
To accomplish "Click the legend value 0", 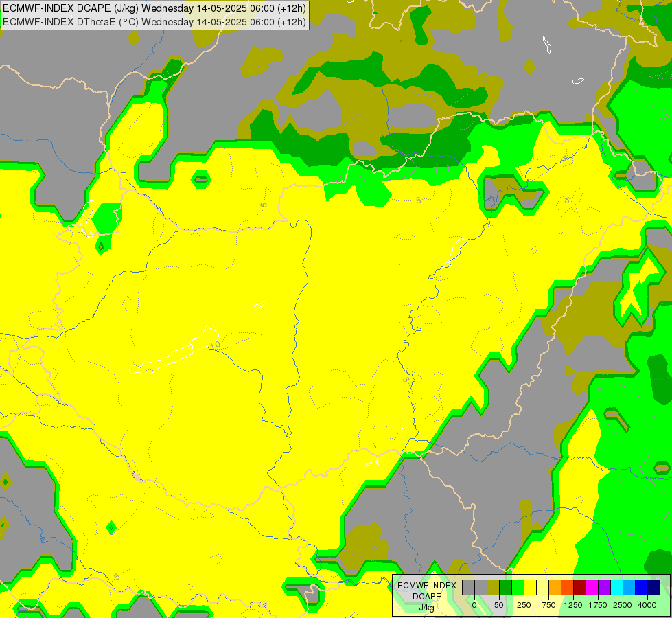I will [474, 605].
